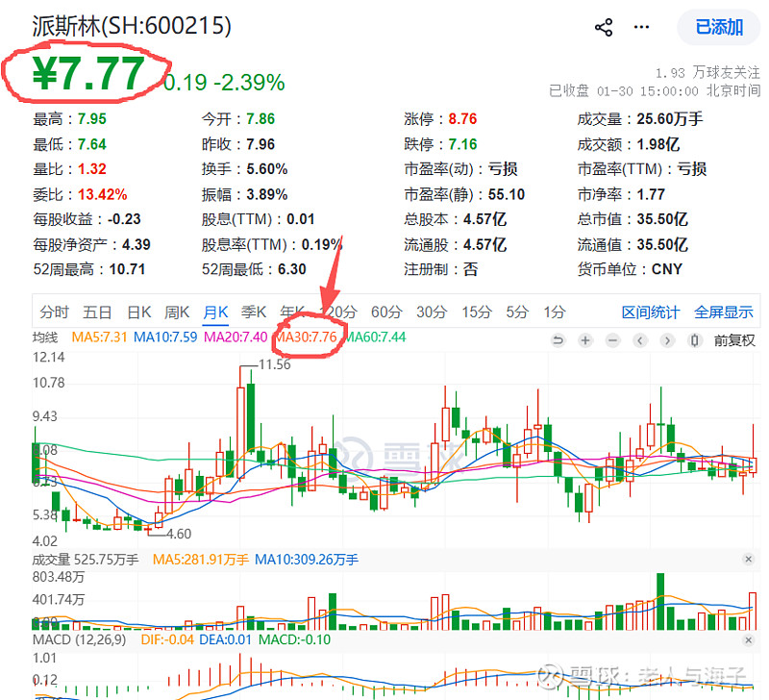
Task: Switch to the 60分 chart tab
Action: pos(386,312)
